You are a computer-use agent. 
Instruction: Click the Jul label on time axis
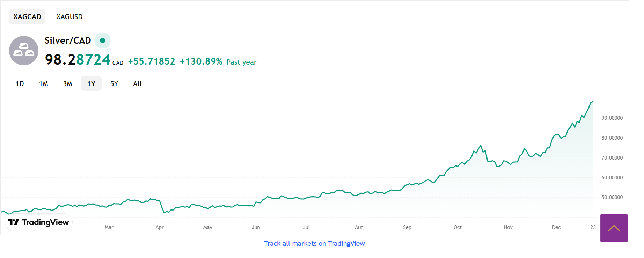306,227
